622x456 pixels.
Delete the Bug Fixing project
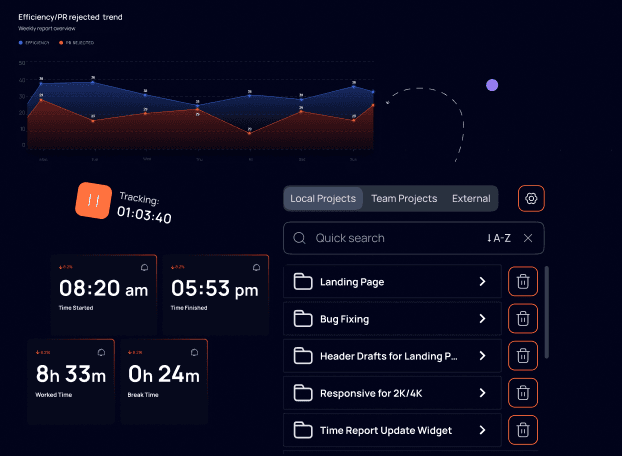pyautogui.click(x=523, y=319)
